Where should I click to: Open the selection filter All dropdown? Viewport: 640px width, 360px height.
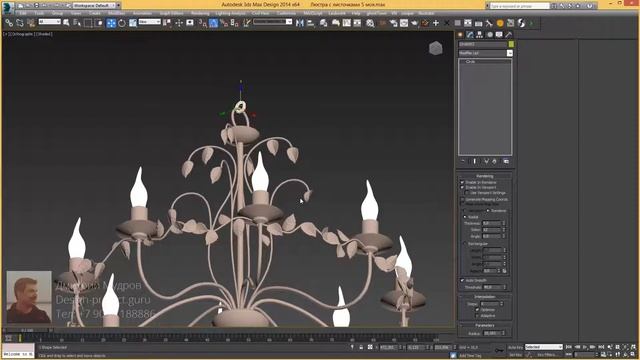(49, 22)
